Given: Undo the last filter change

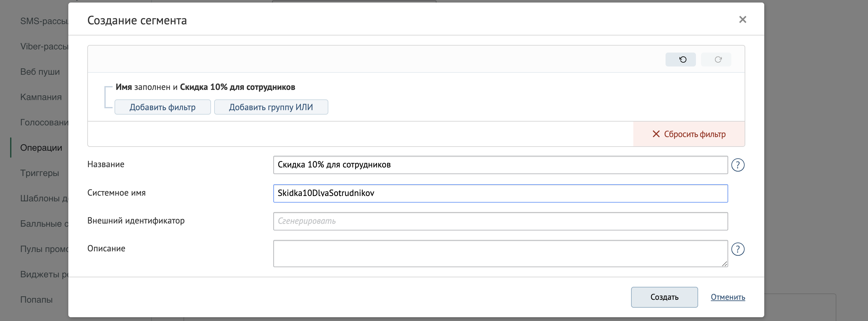Looking at the screenshot, I should point(680,59).
